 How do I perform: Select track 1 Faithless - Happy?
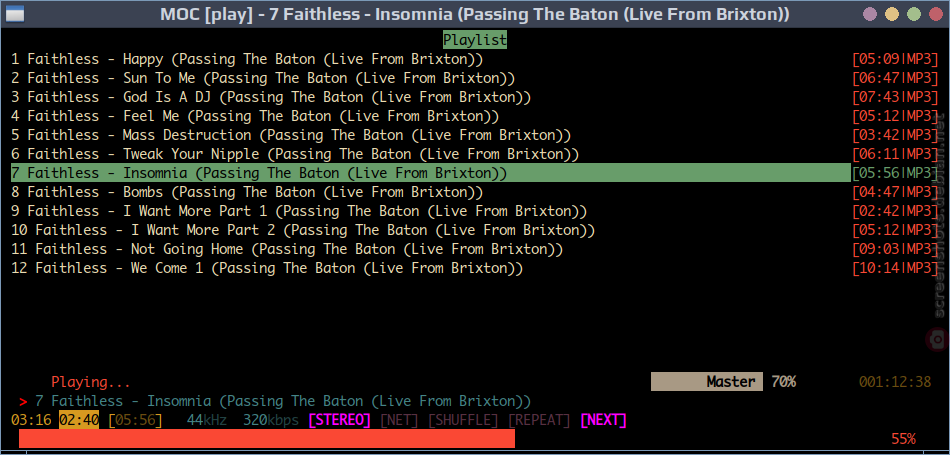pyautogui.click(x=247, y=59)
